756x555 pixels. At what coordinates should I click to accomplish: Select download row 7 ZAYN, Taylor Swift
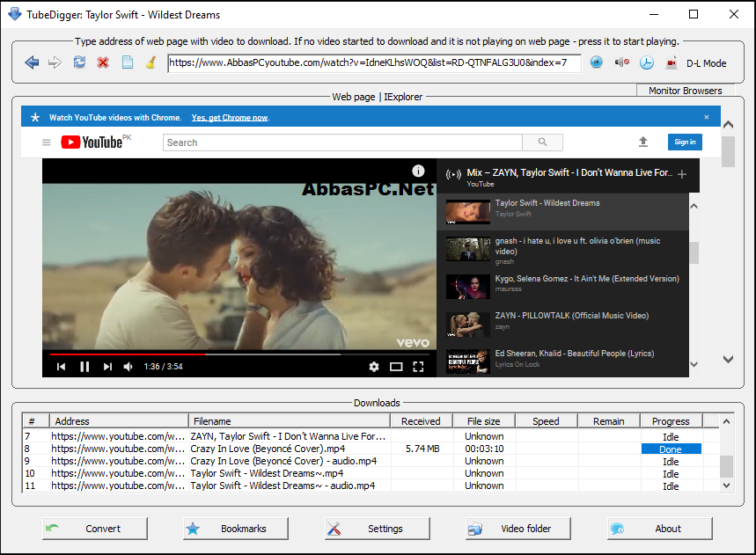[371, 436]
